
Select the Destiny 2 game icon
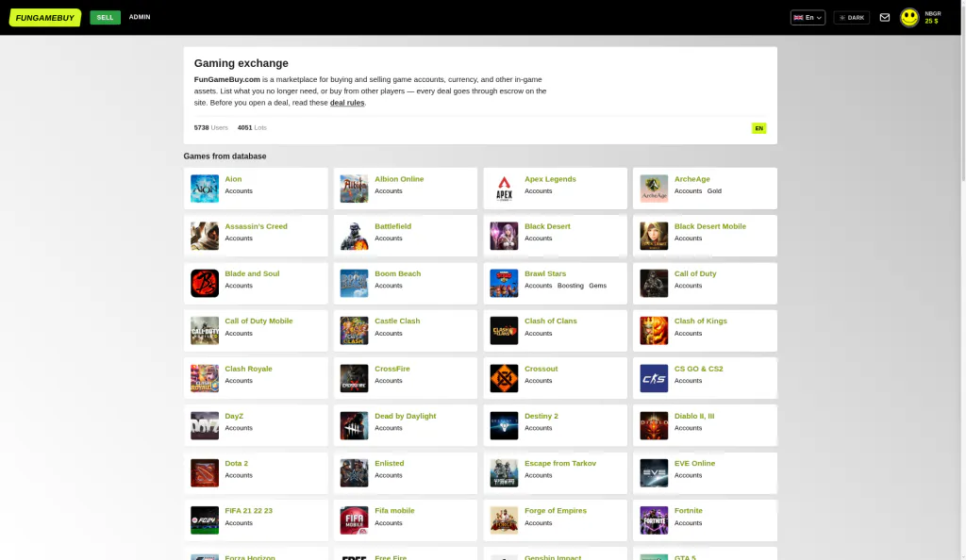point(504,425)
